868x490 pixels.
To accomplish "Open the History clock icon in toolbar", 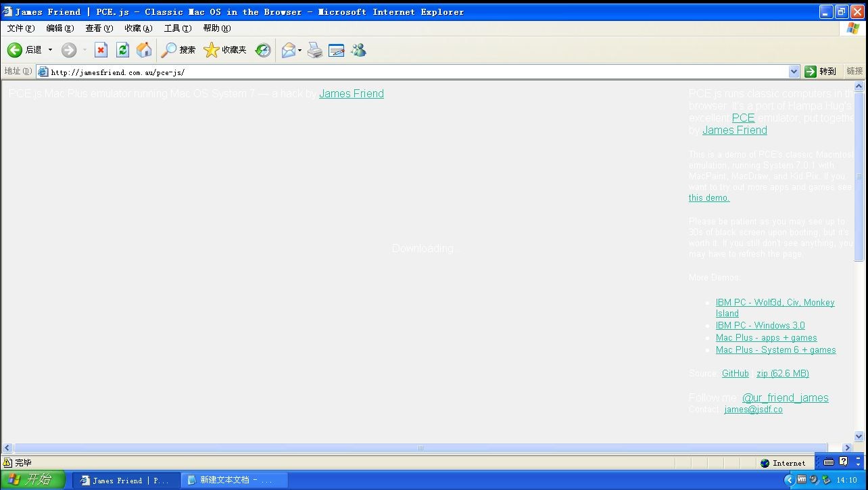I will coord(263,50).
